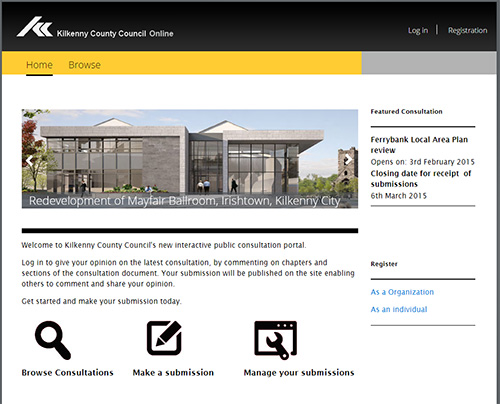500x404 pixels.
Task: Click the '6th March 2015' closing date
Action: pos(399,196)
